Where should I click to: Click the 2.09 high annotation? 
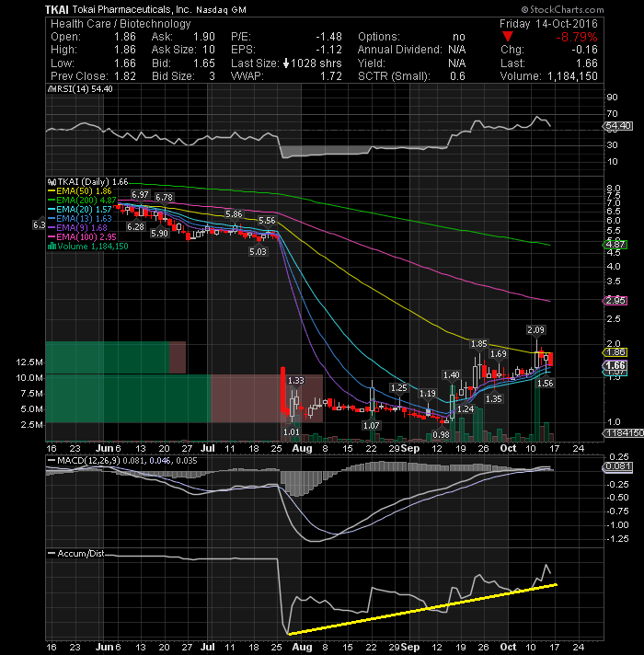coord(535,330)
